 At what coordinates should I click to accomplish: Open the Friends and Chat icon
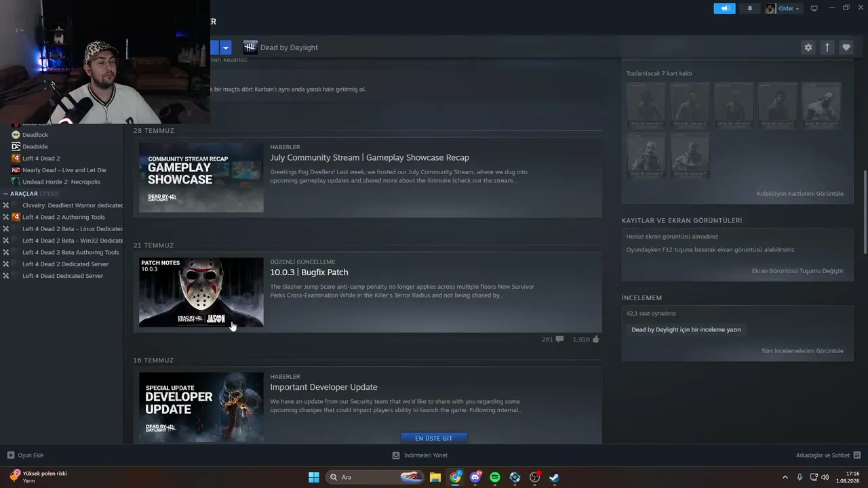857,455
